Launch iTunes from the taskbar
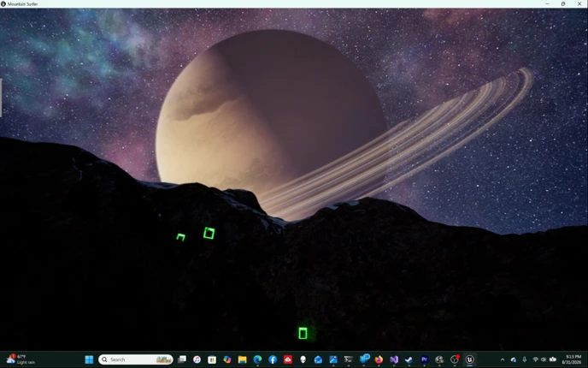Screen dimensions: 588x368 [197, 359]
